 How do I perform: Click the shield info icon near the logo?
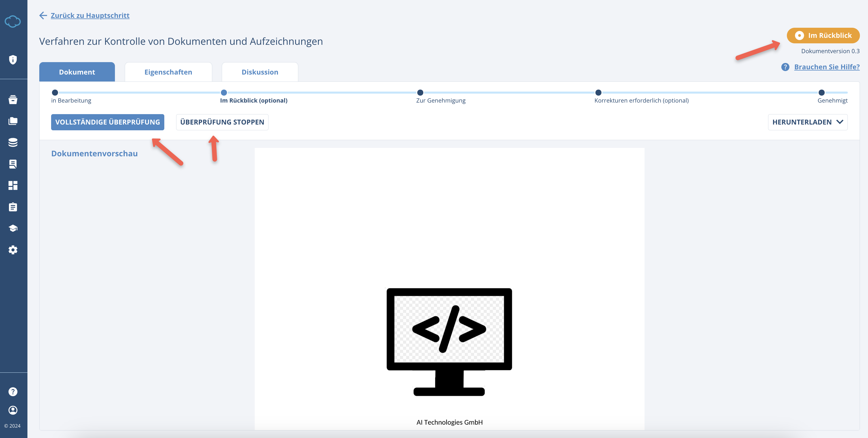(13, 59)
